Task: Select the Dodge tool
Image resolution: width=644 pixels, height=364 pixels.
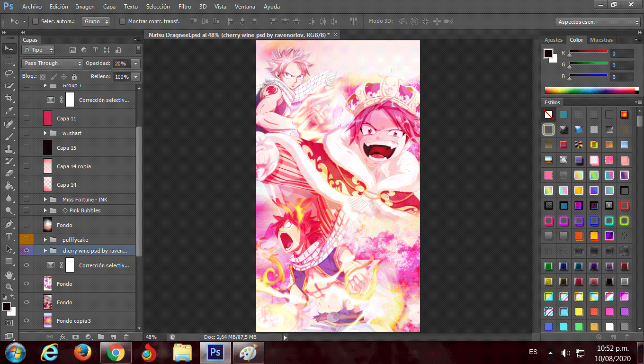Action: (9, 210)
